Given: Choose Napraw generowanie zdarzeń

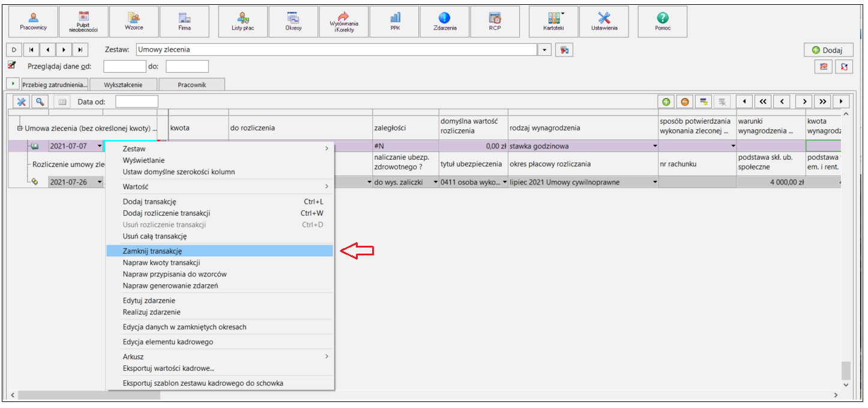Looking at the screenshot, I should (x=220, y=285).
